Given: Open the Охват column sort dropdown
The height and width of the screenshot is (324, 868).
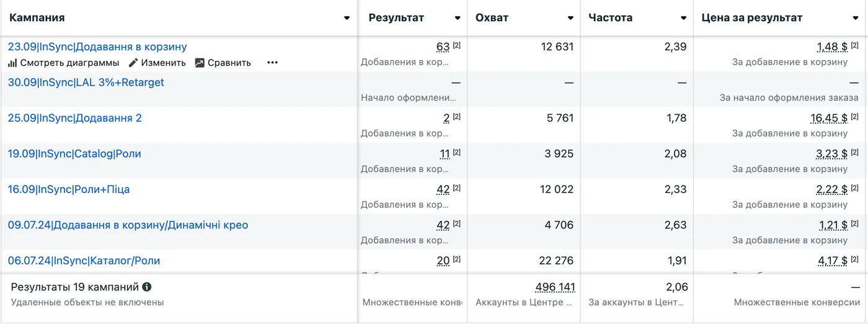Looking at the screenshot, I should click(x=570, y=18).
